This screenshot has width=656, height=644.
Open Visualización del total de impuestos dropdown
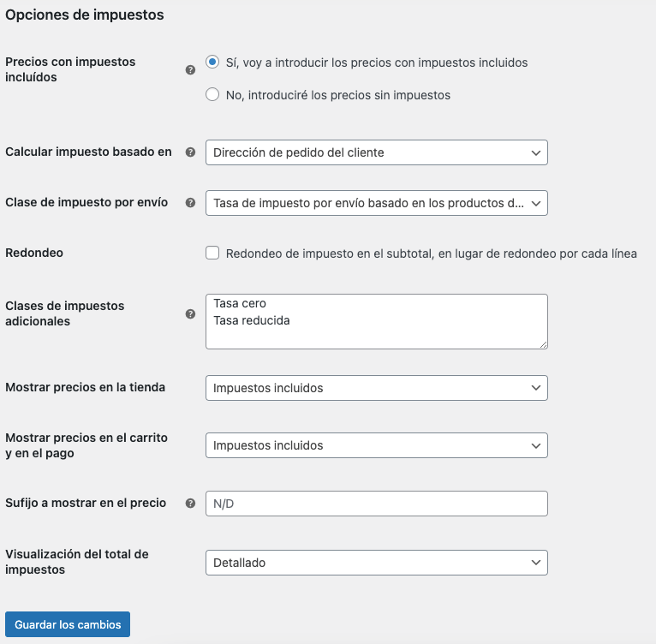click(x=377, y=563)
